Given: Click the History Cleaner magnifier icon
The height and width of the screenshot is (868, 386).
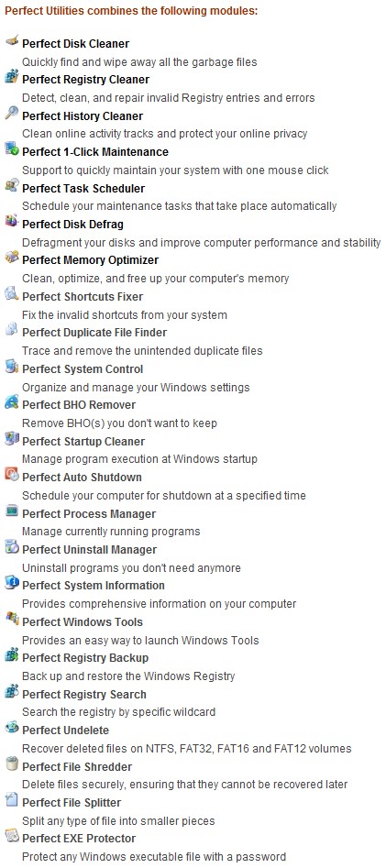Looking at the screenshot, I should [12, 113].
